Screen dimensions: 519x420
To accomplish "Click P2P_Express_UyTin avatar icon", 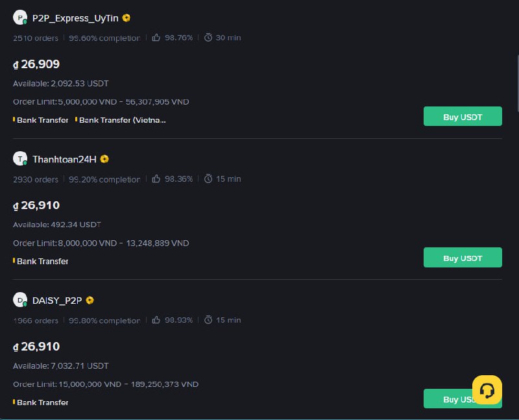I will pos(20,18).
